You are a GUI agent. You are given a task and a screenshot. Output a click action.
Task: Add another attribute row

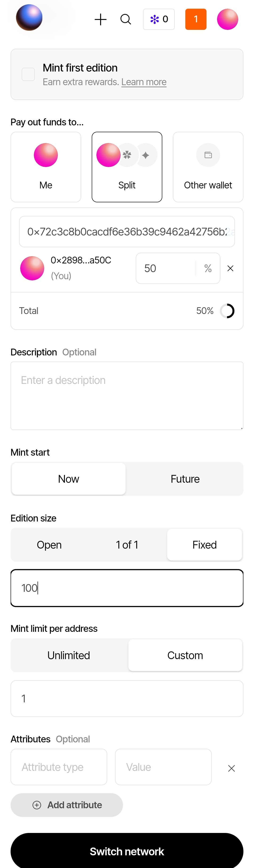pyautogui.click(x=67, y=805)
